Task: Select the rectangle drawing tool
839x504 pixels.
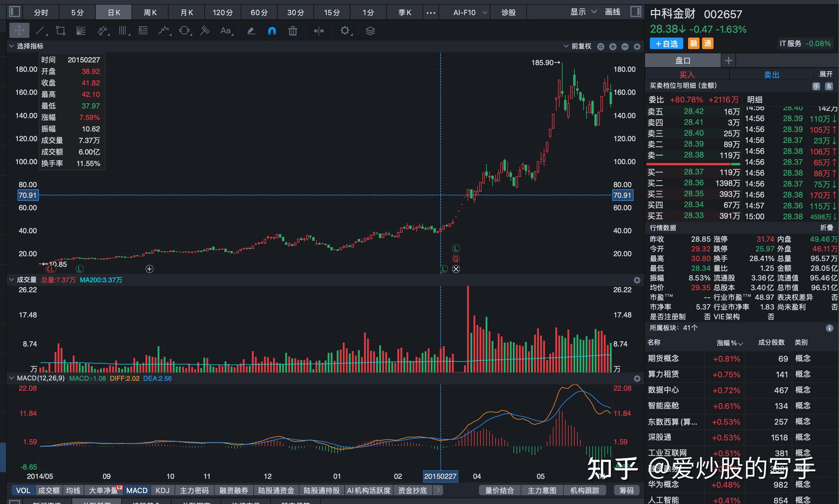Action: click(60, 31)
